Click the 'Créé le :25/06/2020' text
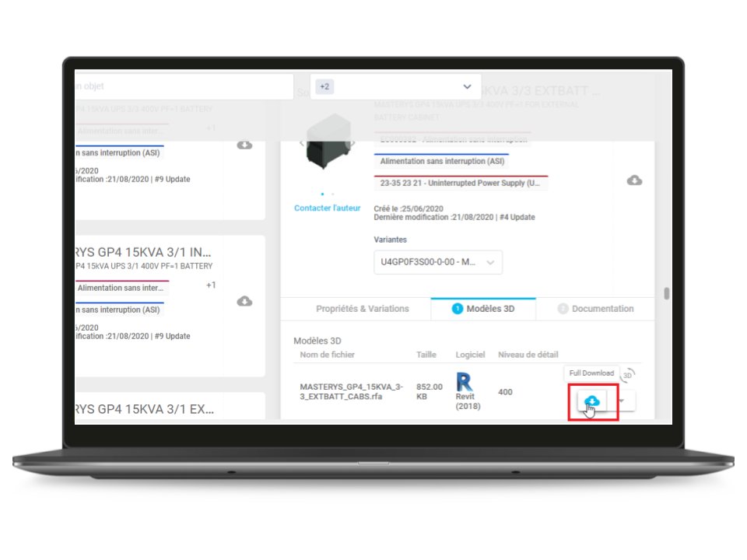The image size is (747, 560). click(x=409, y=208)
